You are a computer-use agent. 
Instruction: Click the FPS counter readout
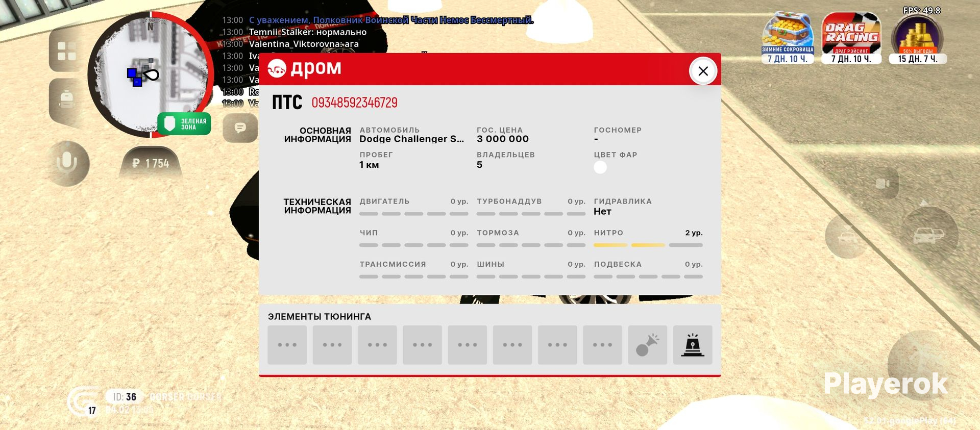922,10
